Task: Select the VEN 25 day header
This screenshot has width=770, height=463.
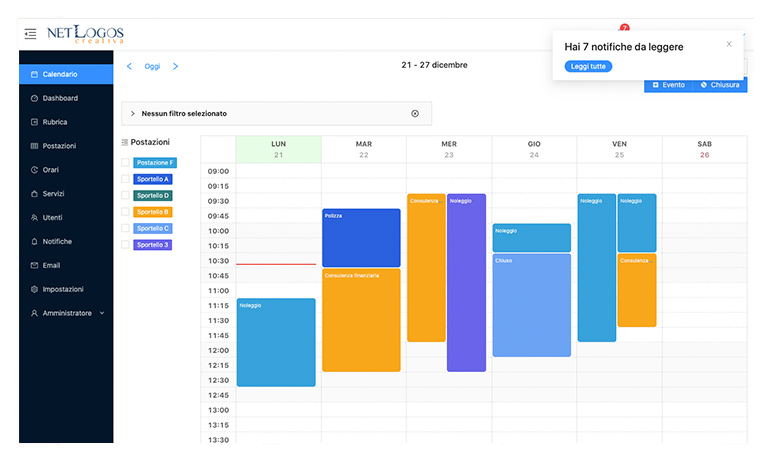Action: click(619, 149)
